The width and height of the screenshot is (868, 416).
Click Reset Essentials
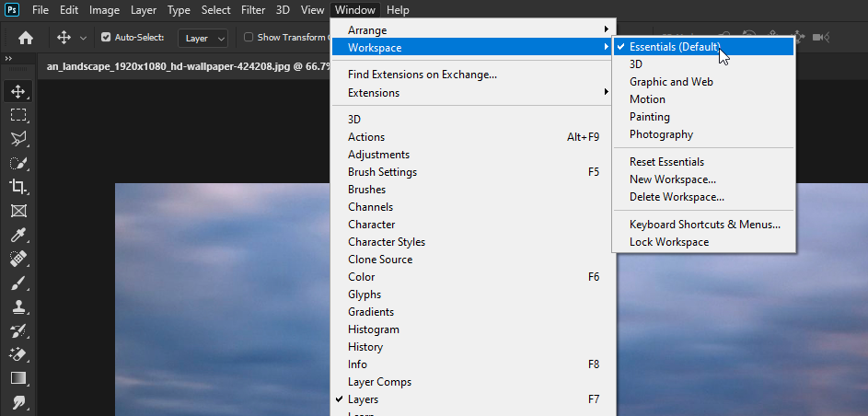coord(666,162)
